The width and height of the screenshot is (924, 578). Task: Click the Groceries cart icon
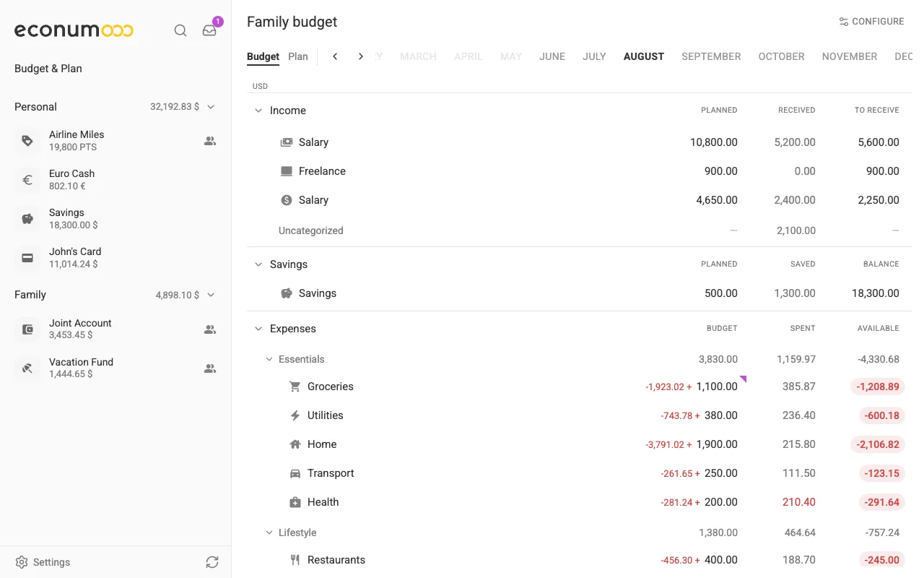click(x=295, y=387)
